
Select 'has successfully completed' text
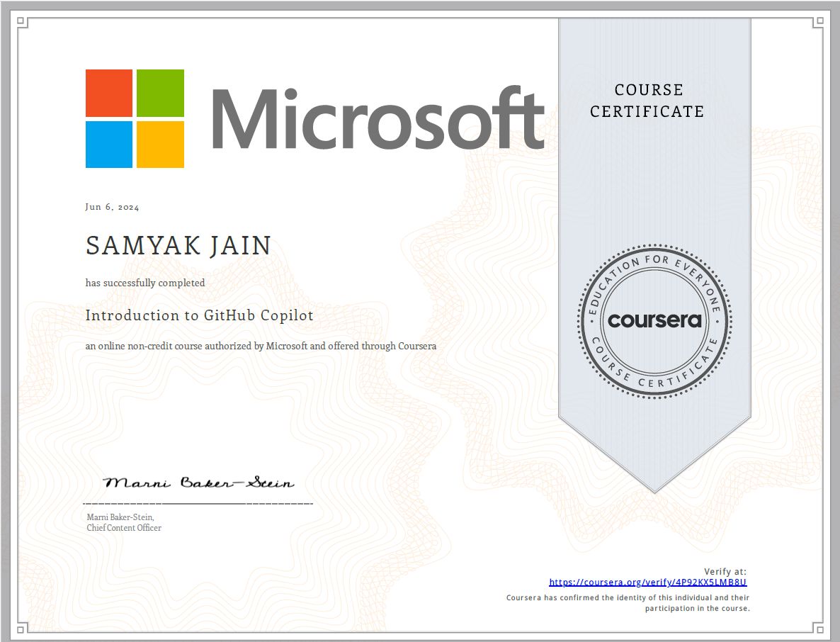tap(145, 283)
